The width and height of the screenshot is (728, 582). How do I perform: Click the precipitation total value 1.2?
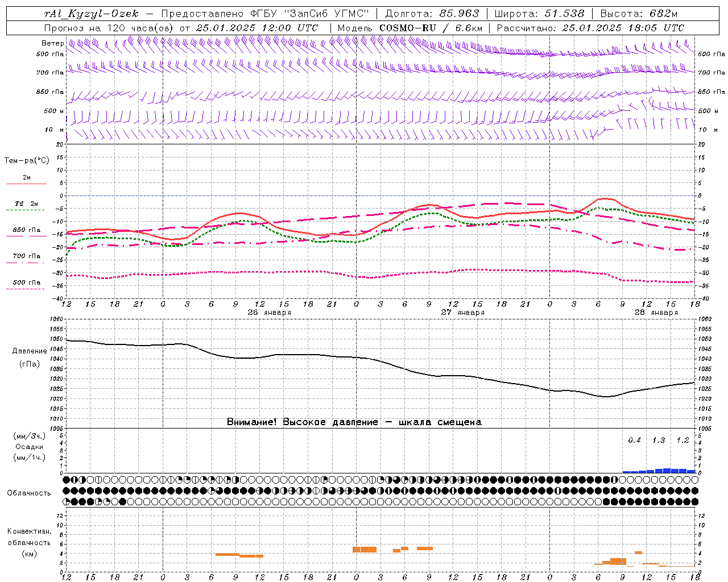tap(682, 440)
